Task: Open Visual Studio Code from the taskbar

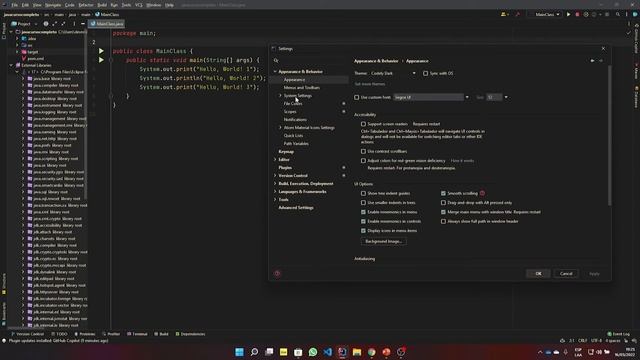Action: pyautogui.click(x=328, y=352)
